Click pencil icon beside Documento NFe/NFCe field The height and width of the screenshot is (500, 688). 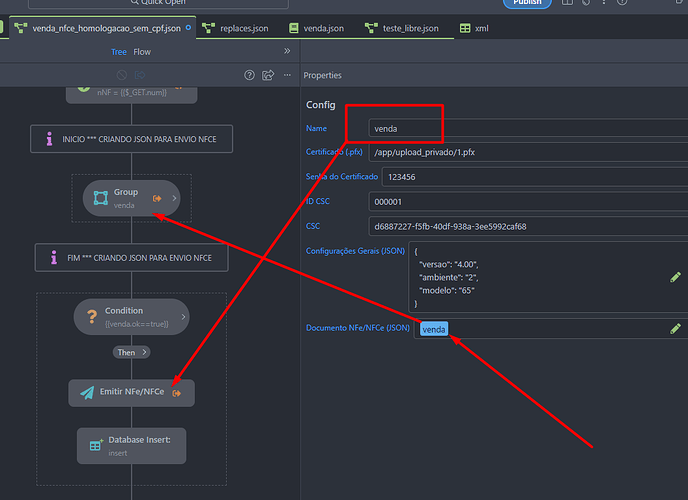coord(676,328)
